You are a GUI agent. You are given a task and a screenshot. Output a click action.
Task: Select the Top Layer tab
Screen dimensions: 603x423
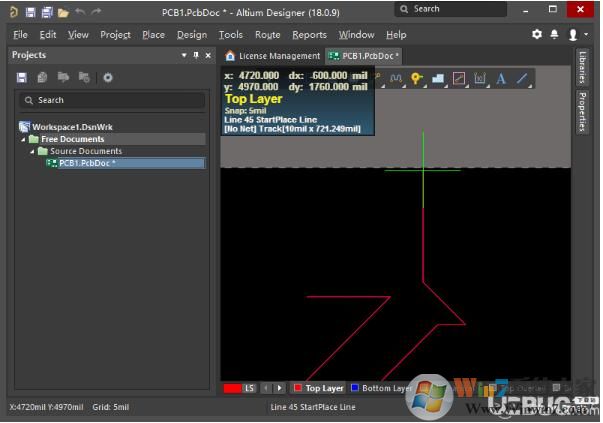[319, 389]
